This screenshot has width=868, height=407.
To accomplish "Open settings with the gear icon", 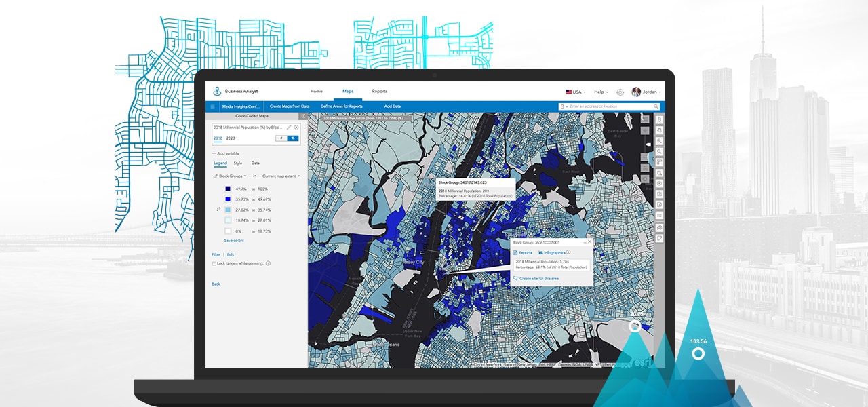I will (620, 92).
